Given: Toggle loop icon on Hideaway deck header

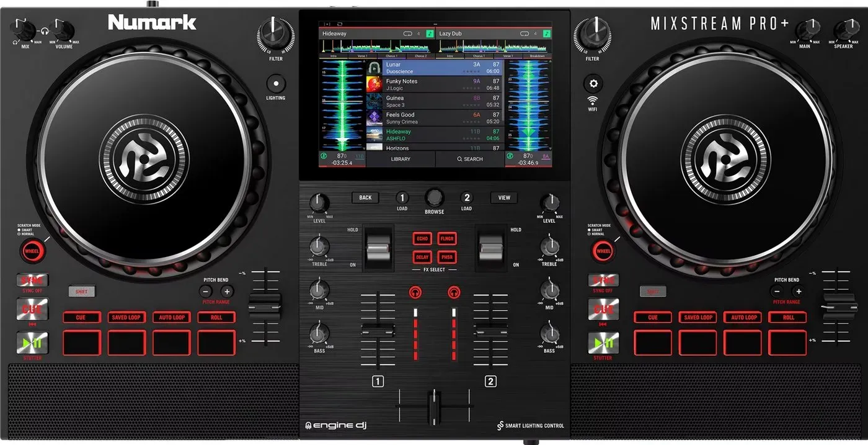Looking at the screenshot, I should coord(407,34).
